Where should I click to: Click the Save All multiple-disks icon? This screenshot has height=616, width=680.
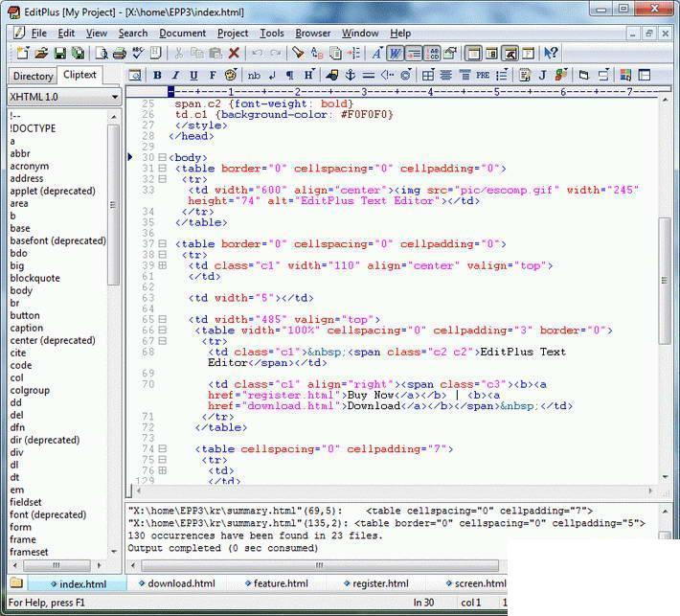(79, 53)
